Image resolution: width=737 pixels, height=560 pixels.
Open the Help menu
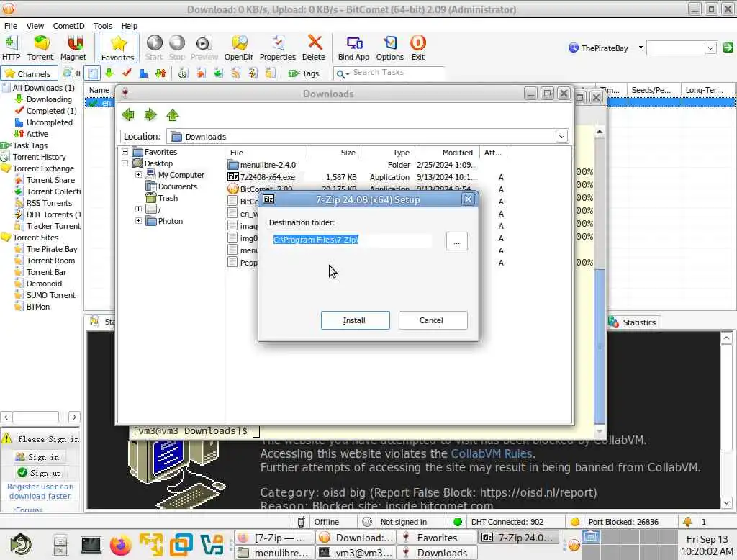click(x=130, y=26)
